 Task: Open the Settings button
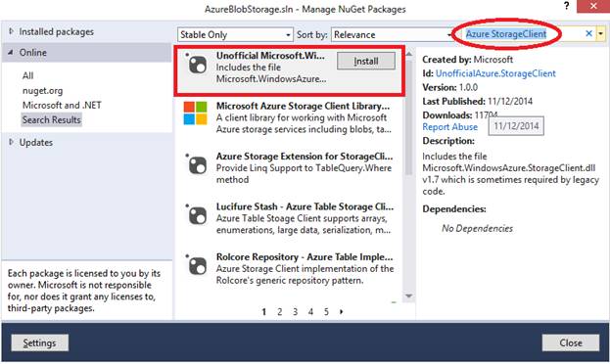pos(40,342)
